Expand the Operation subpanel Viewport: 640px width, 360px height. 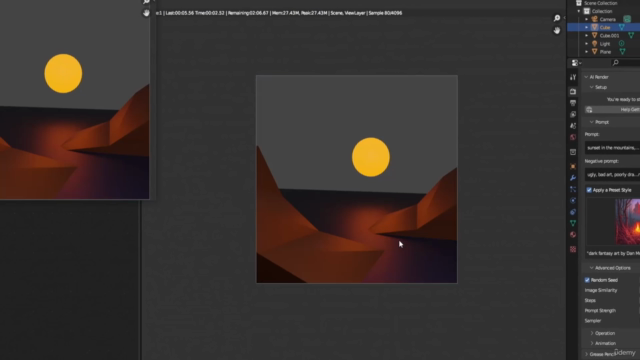pyautogui.click(x=591, y=333)
